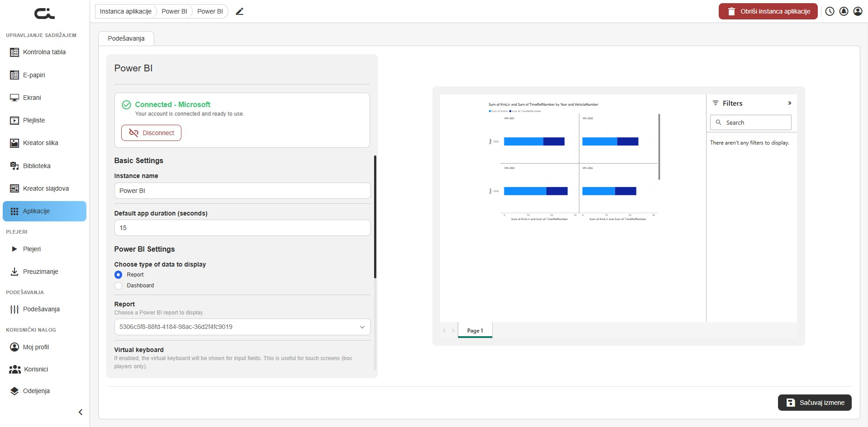Open the notifications bell icon
Image resolution: width=868 pixels, height=427 pixels.
(844, 11)
